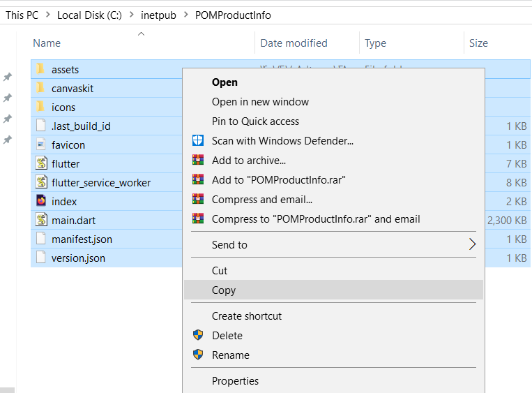Click the version.json file icon

click(x=40, y=258)
